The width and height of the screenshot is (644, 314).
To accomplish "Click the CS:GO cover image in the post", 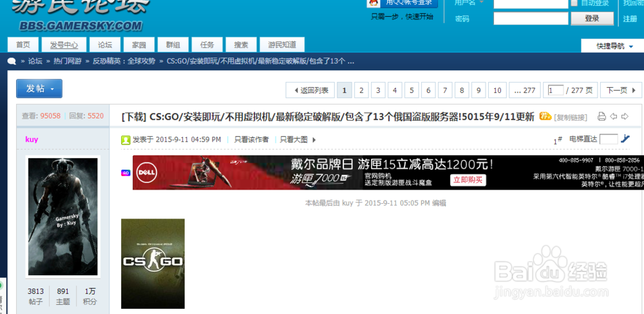I will click(x=153, y=264).
